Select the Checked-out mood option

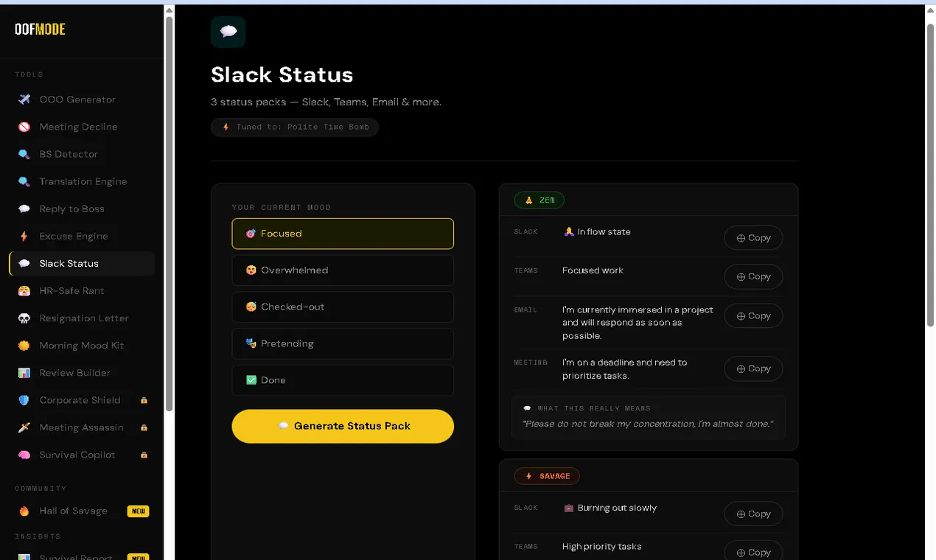tap(343, 307)
